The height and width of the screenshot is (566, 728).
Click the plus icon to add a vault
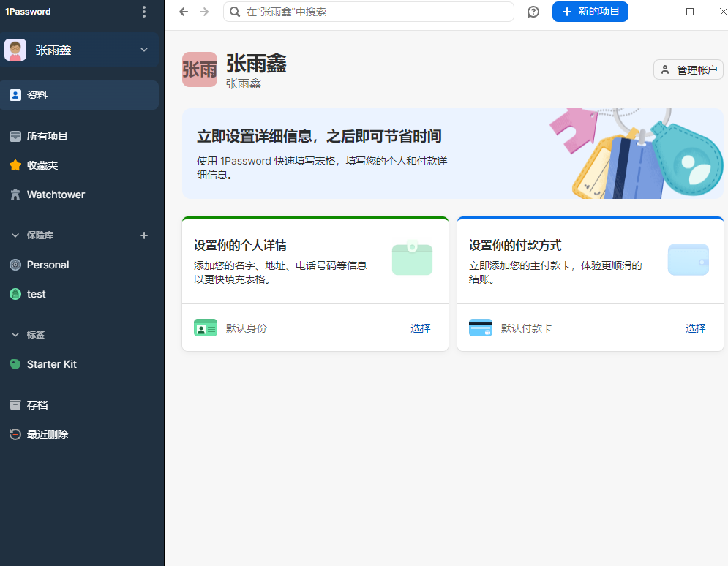pos(144,235)
